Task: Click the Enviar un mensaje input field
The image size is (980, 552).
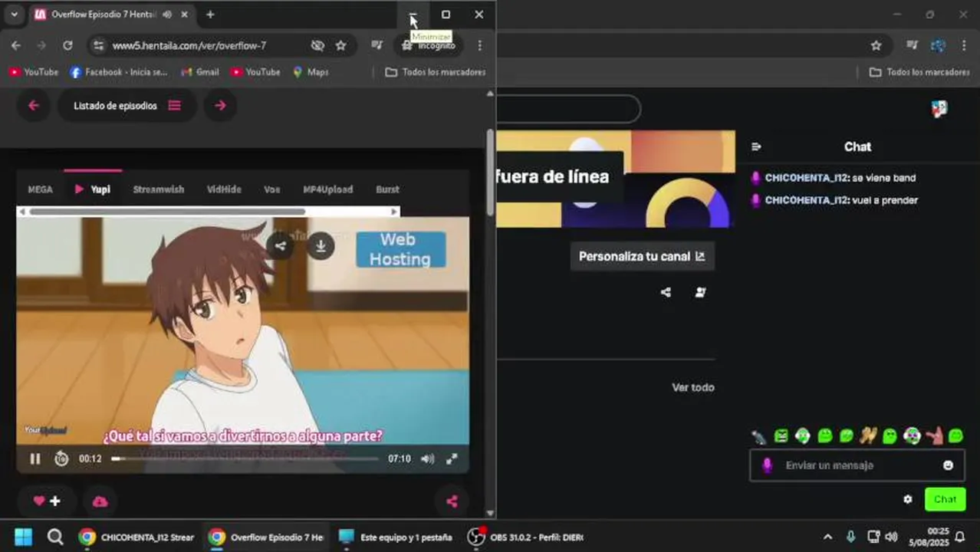Action: (x=857, y=465)
